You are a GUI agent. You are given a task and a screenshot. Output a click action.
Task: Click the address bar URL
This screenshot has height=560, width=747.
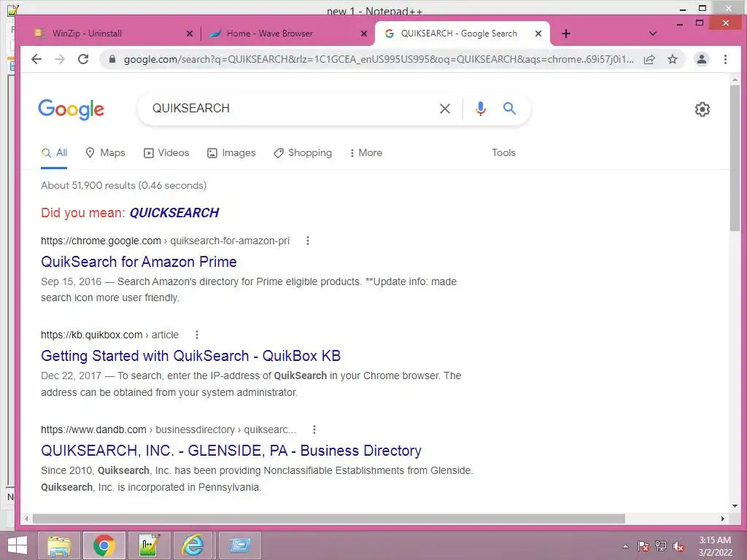tap(379, 59)
